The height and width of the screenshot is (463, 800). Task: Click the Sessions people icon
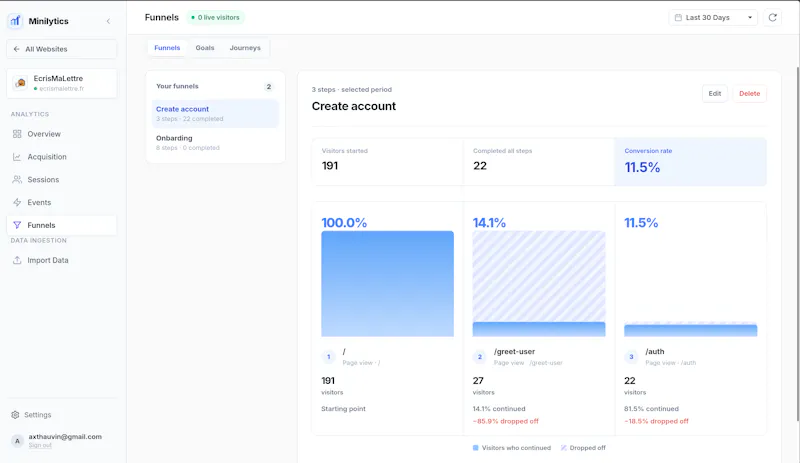[17, 180]
